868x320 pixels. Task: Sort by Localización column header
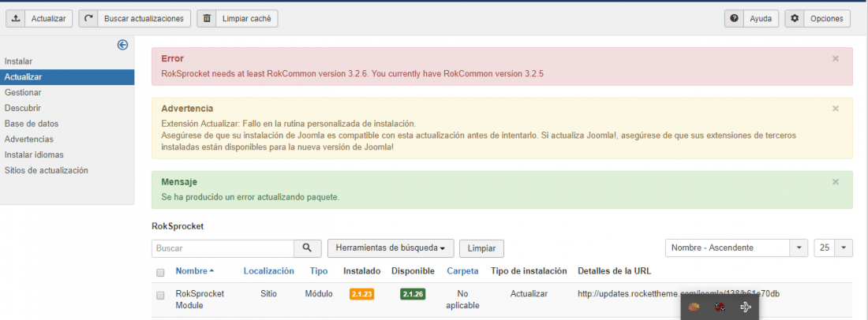pyautogui.click(x=268, y=271)
